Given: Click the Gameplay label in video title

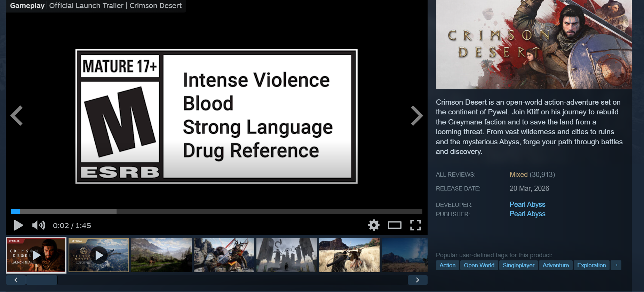Looking at the screenshot, I should (27, 6).
